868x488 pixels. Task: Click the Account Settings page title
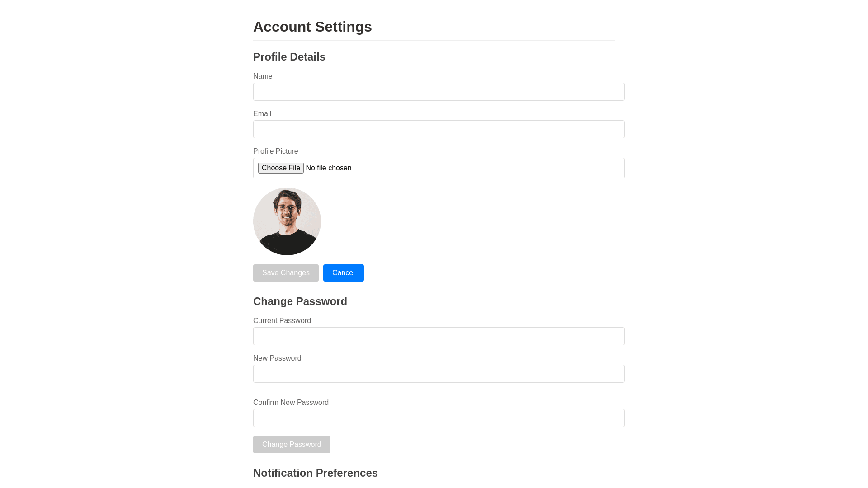[x=312, y=27]
